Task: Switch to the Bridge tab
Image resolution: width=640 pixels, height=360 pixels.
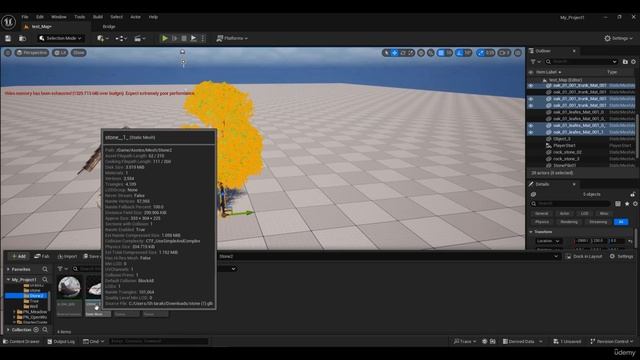Action: (109, 27)
